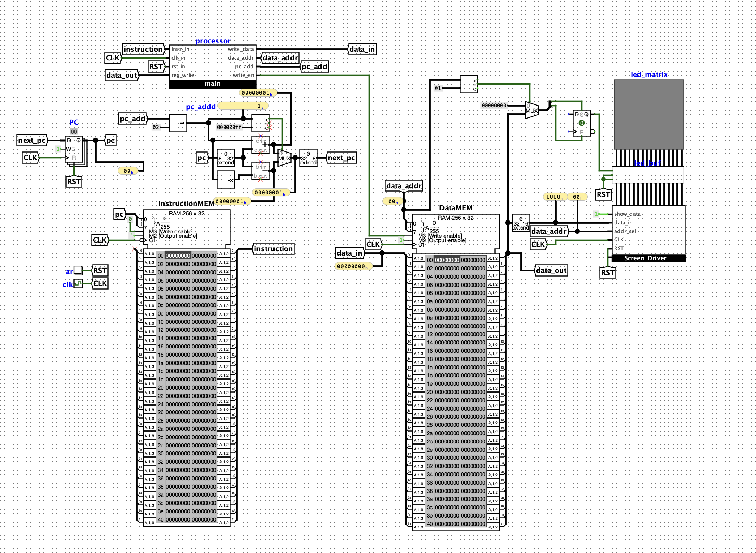Click the pc_addd probe showing 1
Viewport: 756px width, 553px height.
[x=243, y=106]
